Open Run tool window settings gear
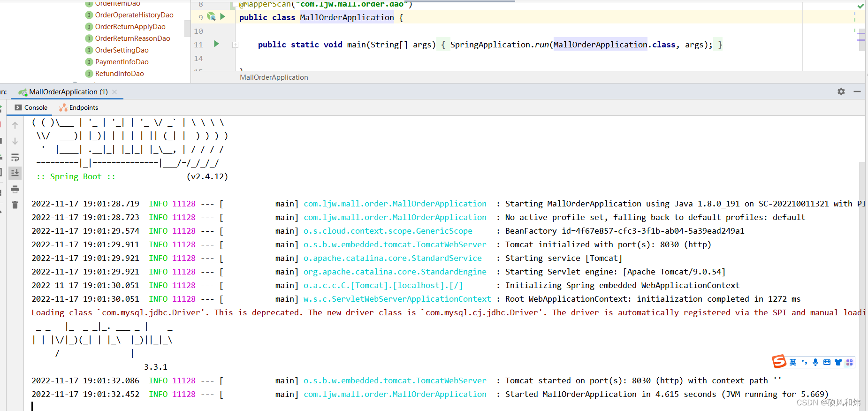Screen dimensions: 868x411 pos(841,91)
